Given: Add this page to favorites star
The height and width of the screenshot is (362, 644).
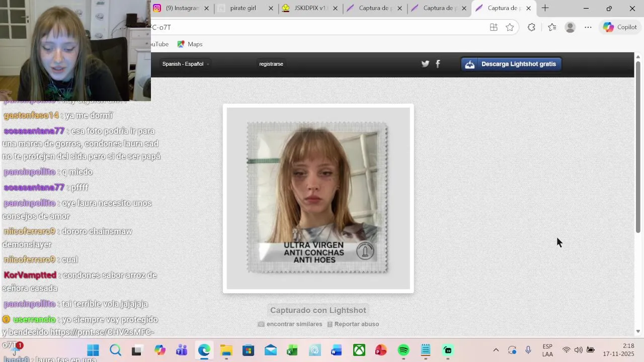Looking at the screenshot, I should coord(510,27).
